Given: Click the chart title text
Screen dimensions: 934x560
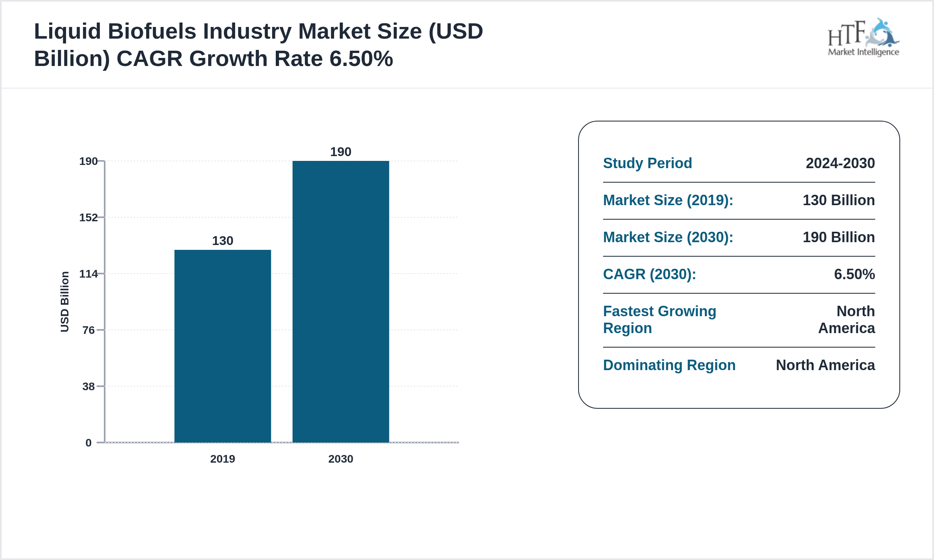Looking at the screenshot, I should pyautogui.click(x=258, y=43).
